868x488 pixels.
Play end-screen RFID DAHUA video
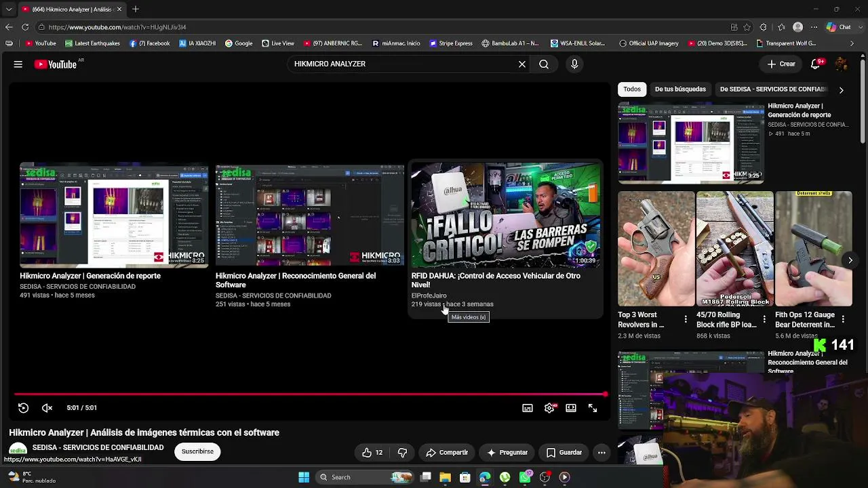506,215
